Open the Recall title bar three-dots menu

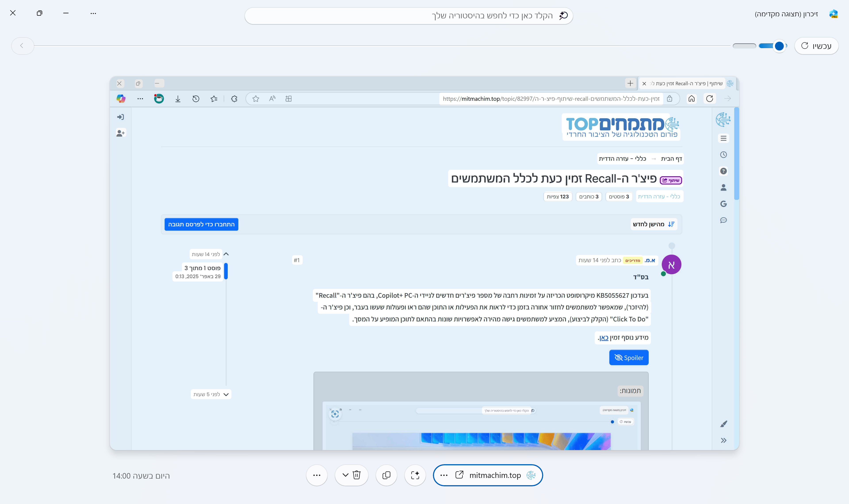93,13
